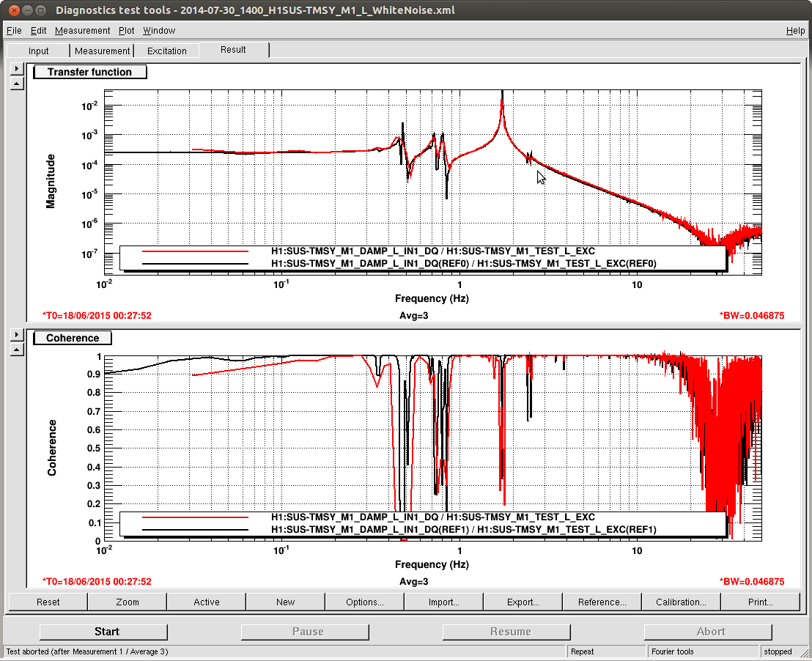The width and height of the screenshot is (812, 661).
Task: Click the Transfer function title box
Action: tap(89, 72)
